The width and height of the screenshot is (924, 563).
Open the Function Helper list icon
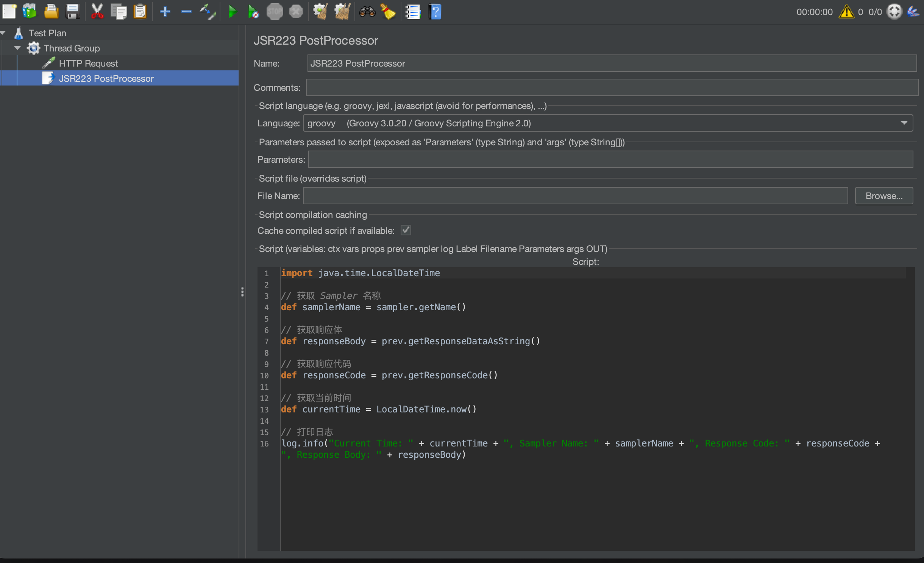(x=413, y=12)
